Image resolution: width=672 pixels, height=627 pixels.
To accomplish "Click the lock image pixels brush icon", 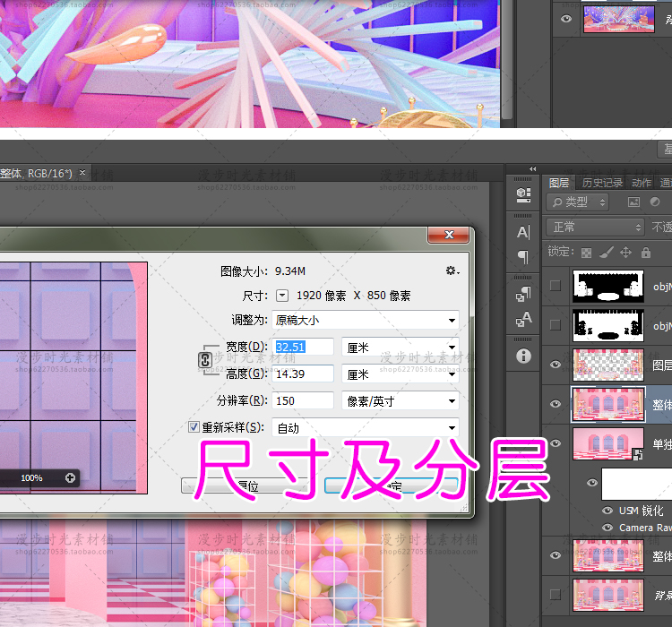I will tap(606, 253).
